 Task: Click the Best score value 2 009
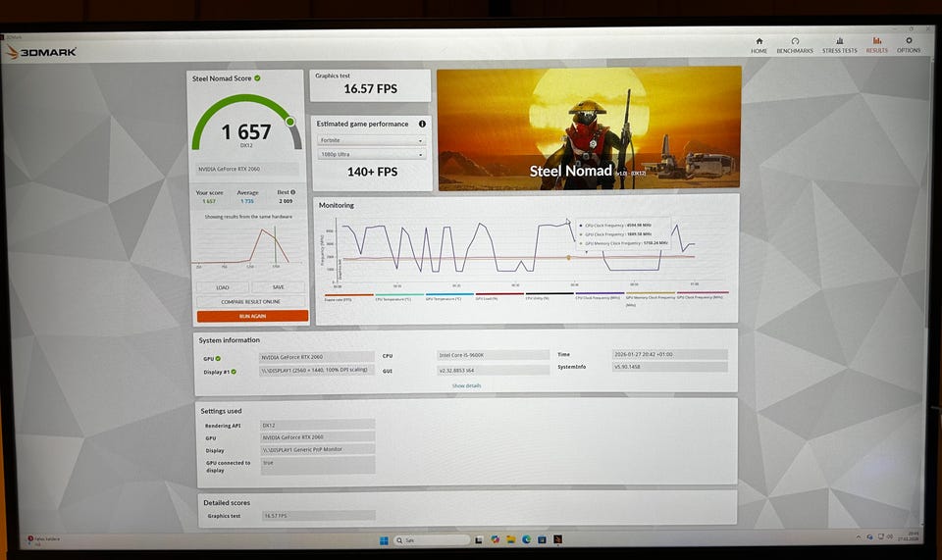(286, 201)
